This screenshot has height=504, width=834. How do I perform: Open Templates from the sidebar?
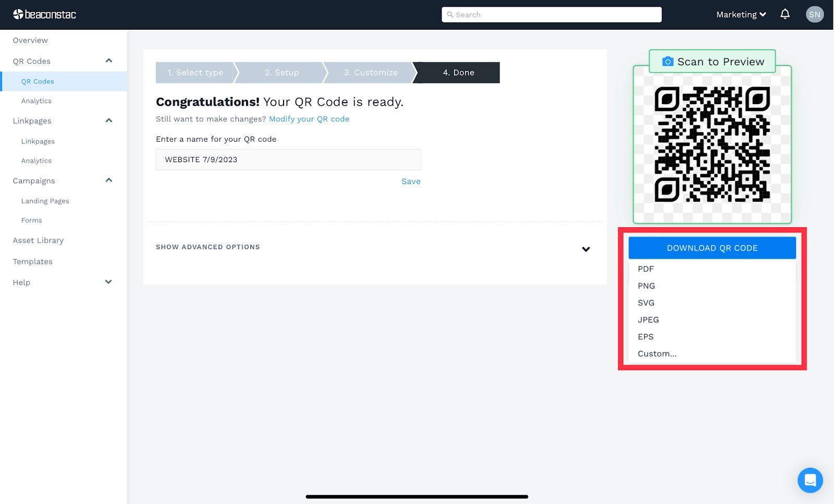32,261
